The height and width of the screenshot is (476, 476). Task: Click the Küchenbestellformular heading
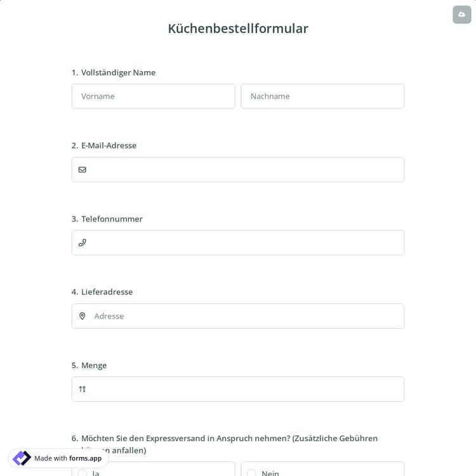[x=238, y=29]
